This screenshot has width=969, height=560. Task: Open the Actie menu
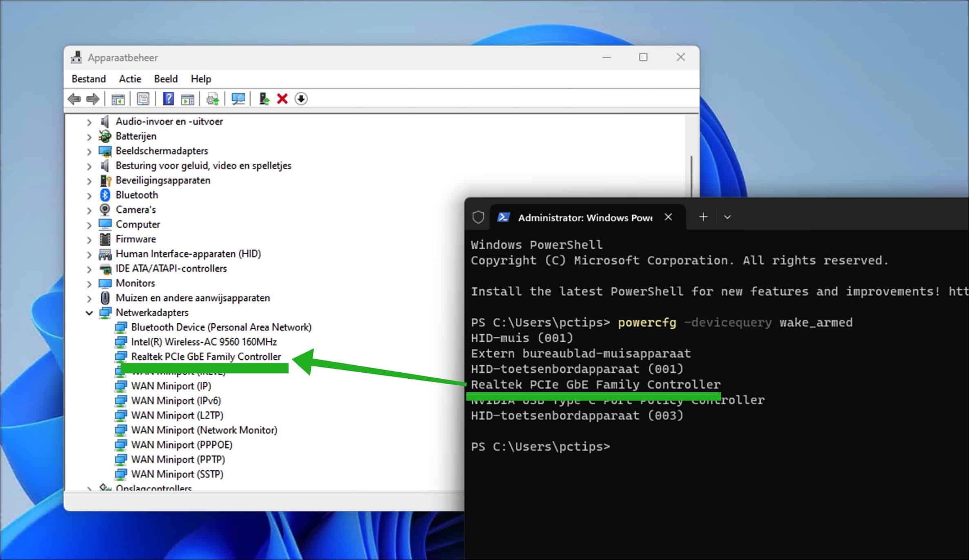[130, 79]
